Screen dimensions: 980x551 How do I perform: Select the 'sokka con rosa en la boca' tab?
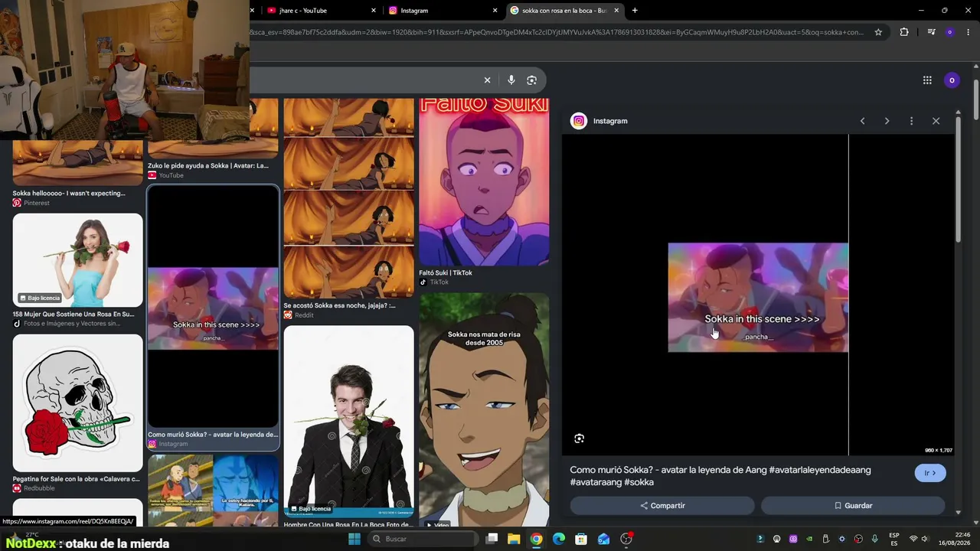coord(565,11)
